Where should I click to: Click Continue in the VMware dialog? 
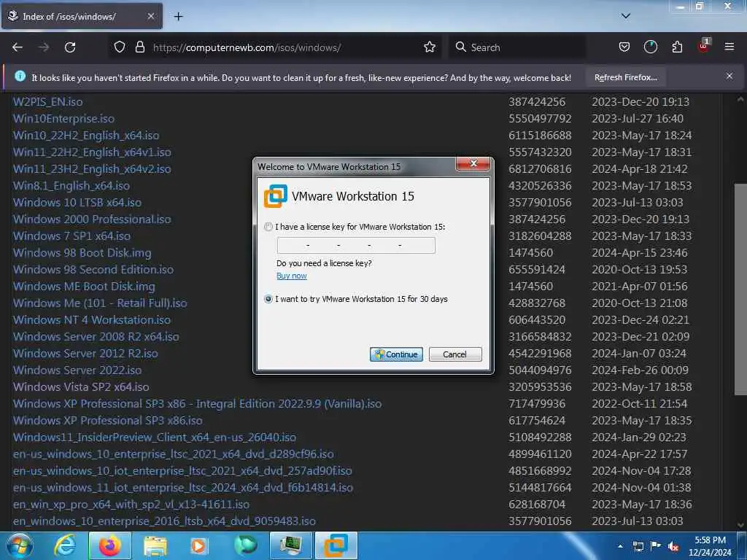pos(396,354)
